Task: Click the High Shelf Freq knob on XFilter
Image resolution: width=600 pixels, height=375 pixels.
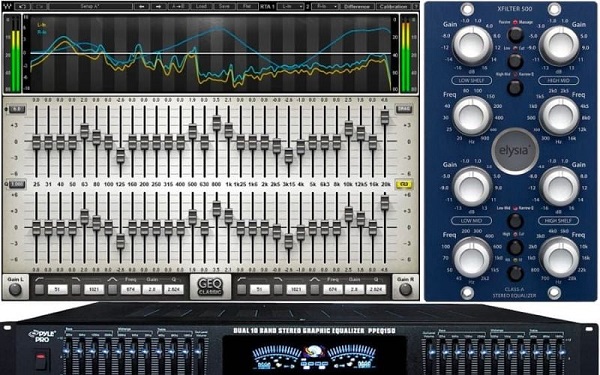Action: 559,257
